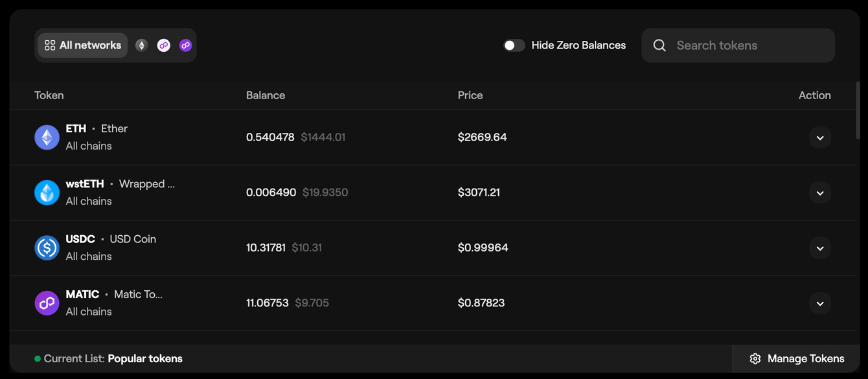Click the ETH token logo
868x379 pixels.
pos(47,137)
